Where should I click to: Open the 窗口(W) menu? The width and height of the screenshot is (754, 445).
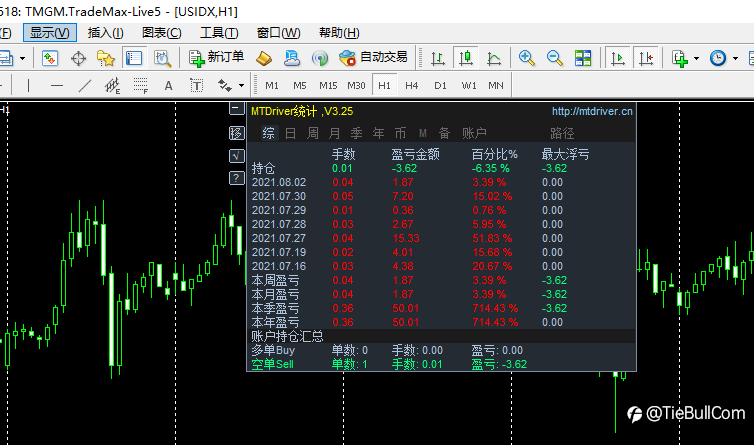click(278, 33)
